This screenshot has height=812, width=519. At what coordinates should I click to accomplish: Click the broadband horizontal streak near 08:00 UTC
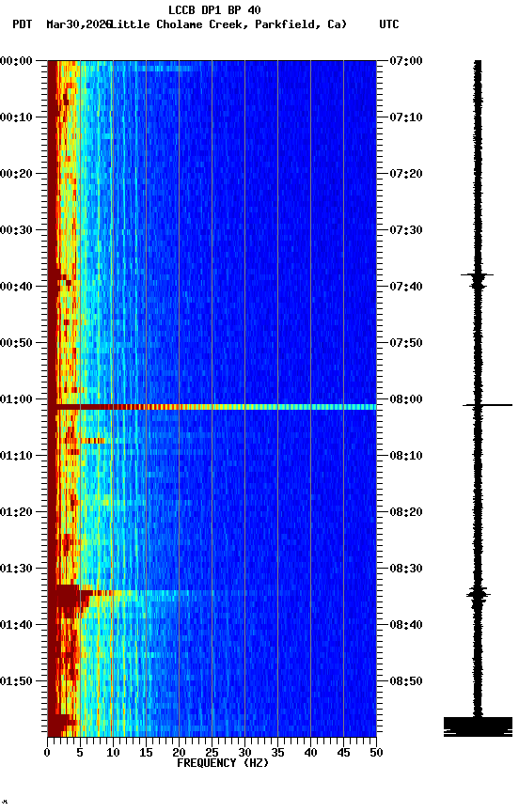tap(212, 407)
